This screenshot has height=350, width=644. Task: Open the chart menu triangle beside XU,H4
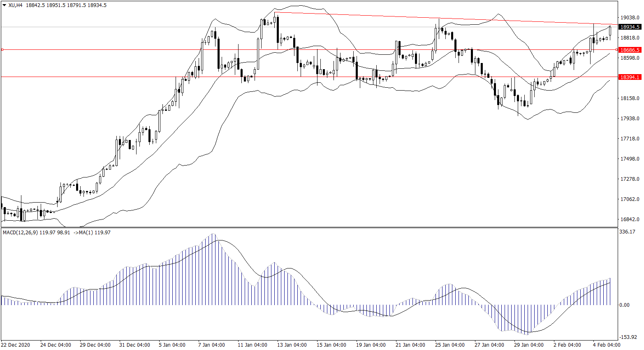coord(4,5)
